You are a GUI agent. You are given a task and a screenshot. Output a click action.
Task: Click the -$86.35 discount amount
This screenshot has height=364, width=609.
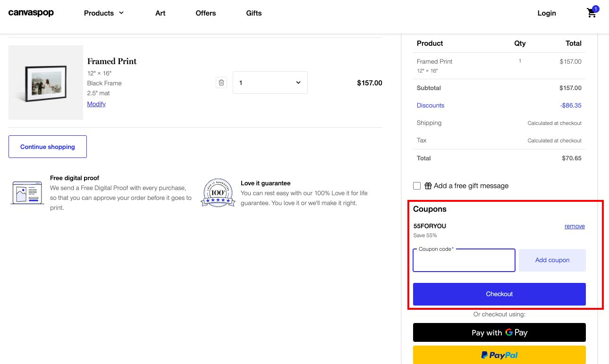click(x=571, y=106)
